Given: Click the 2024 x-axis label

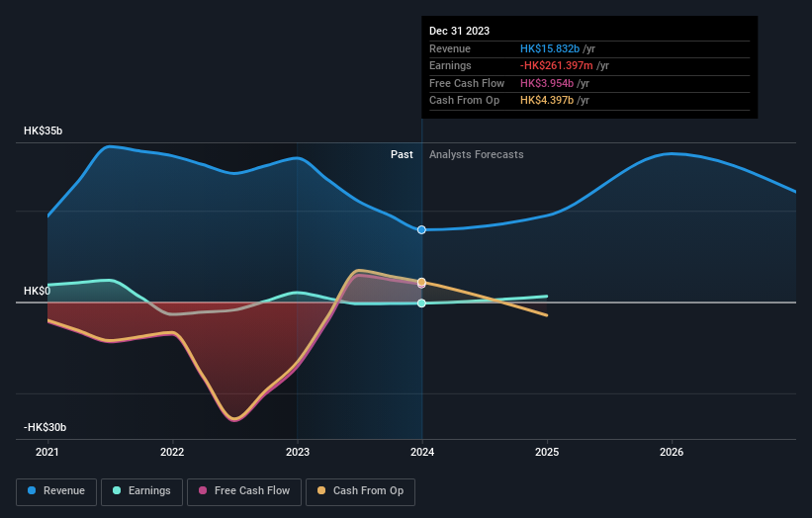Looking at the screenshot, I should click(422, 452).
